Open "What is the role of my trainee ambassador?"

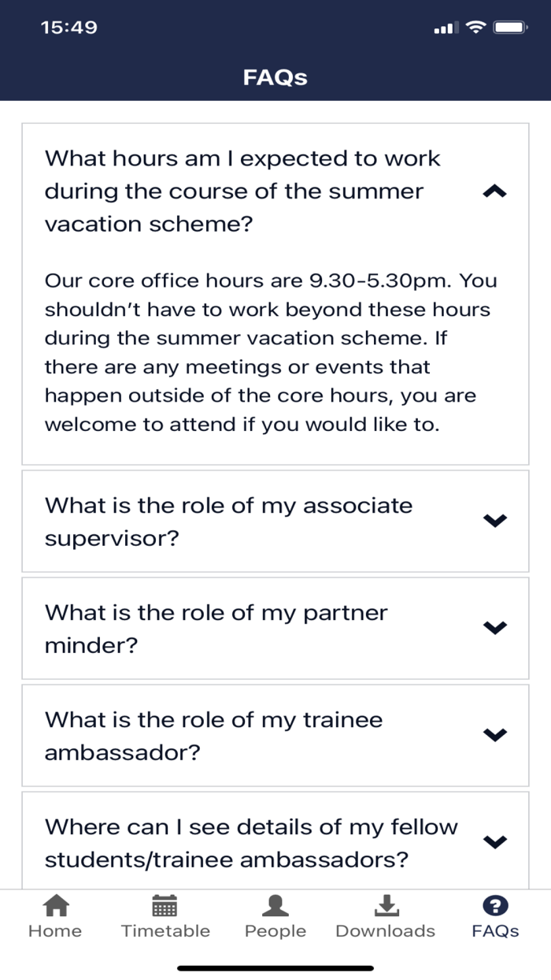(x=213, y=736)
